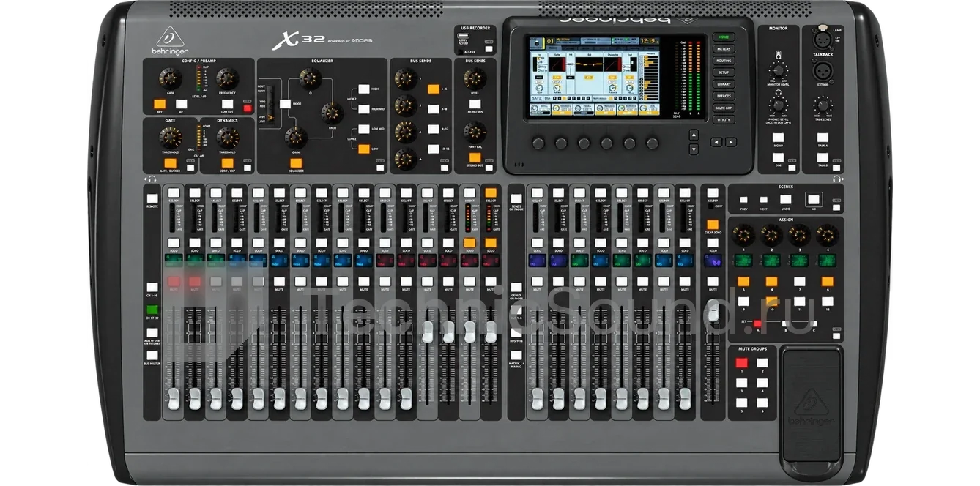Activate mute group 2 button
Screen dimensions: 980x486
coord(763,362)
